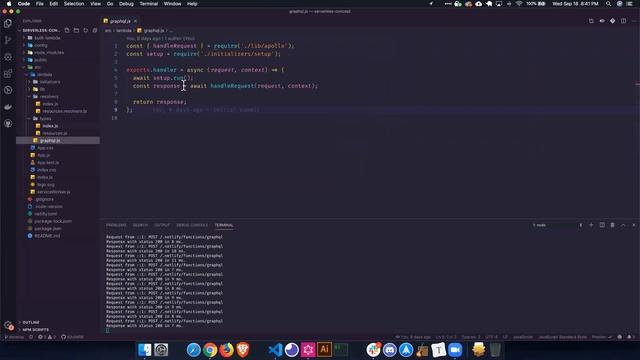
Task: Open the File menu
Action: pyautogui.click(x=40, y=4)
